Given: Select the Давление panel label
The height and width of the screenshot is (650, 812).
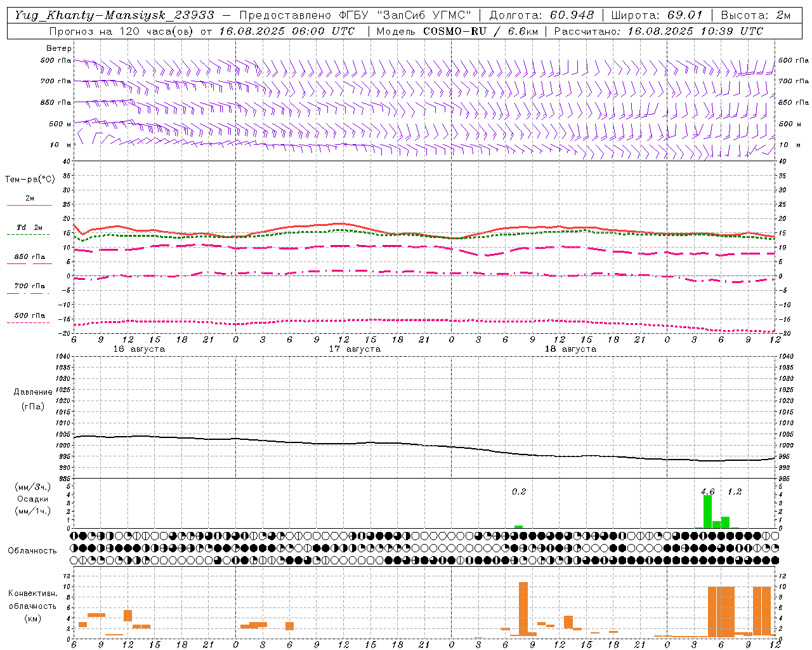Looking at the screenshot, I should point(33,392).
